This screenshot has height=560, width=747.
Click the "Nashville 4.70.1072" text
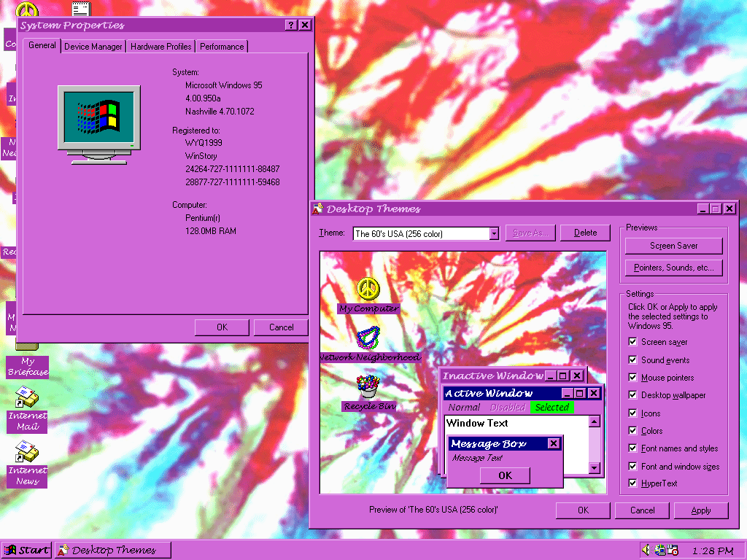click(x=220, y=112)
